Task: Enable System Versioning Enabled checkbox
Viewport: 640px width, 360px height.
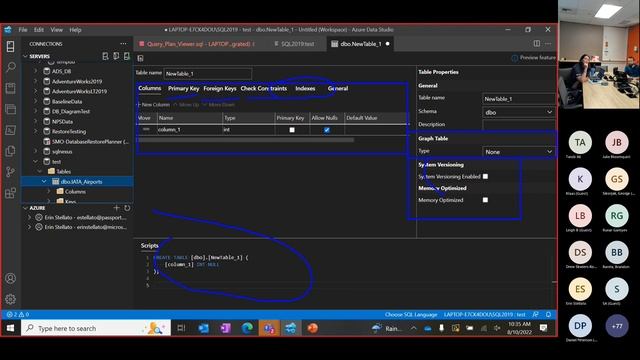Action: tap(485, 176)
